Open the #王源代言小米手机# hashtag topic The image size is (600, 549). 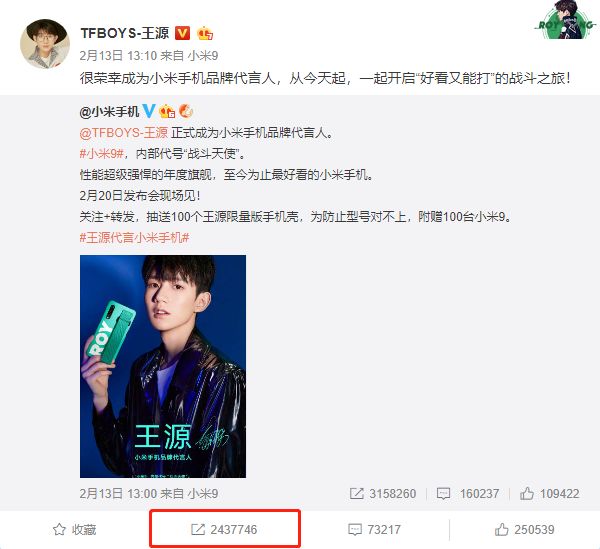pyautogui.click(x=134, y=238)
